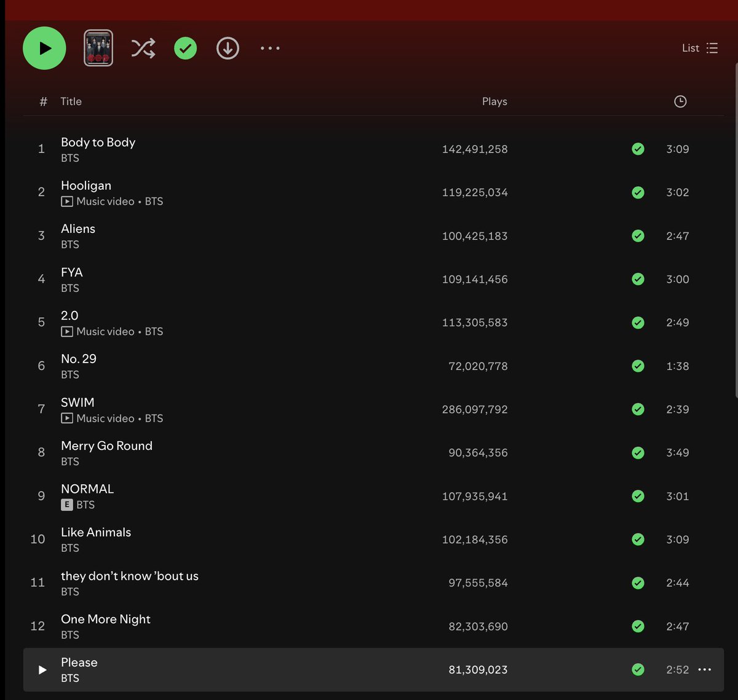Image resolution: width=738 pixels, height=700 pixels.
Task: Open more options for the Please track
Action: [705, 670]
